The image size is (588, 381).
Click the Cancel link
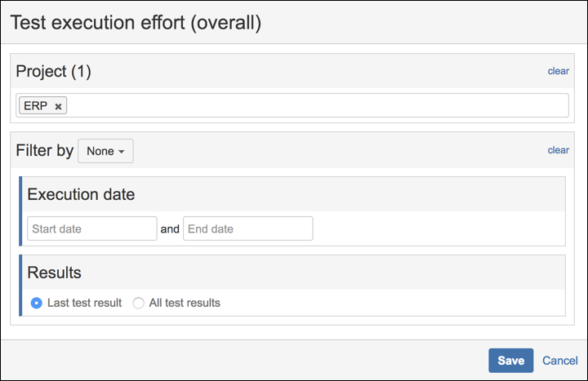(560, 361)
